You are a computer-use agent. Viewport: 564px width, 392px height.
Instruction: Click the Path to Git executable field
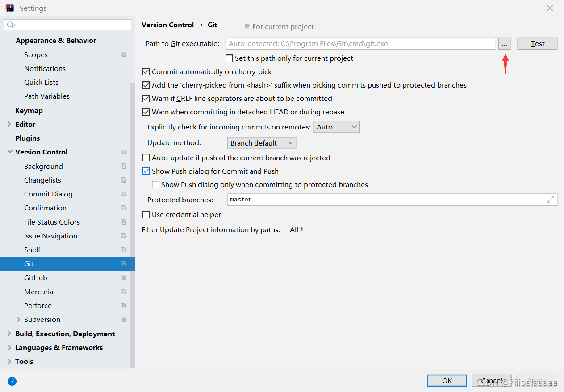tap(360, 43)
